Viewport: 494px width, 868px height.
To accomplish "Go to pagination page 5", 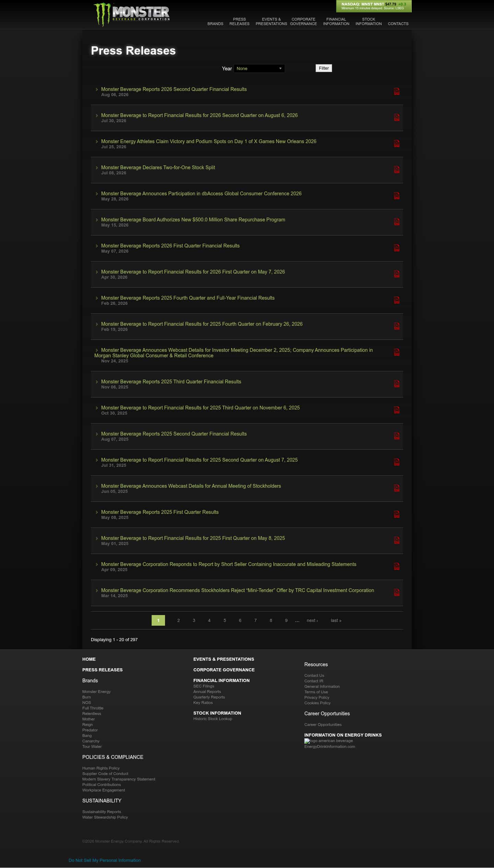I will pos(225,620).
